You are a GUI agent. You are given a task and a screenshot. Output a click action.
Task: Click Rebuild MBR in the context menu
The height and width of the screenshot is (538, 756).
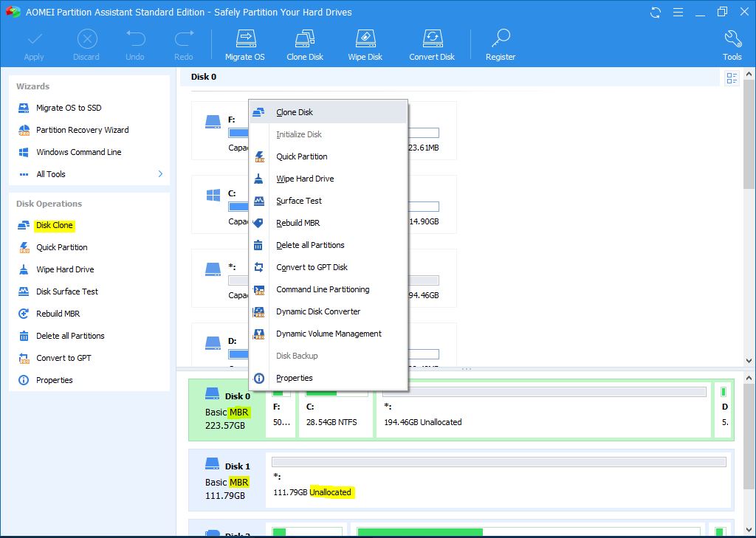point(298,223)
